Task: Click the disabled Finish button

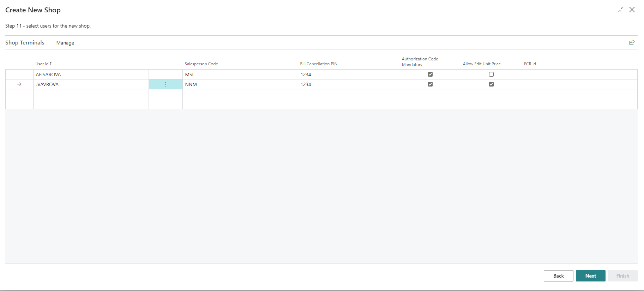Action: click(623, 276)
